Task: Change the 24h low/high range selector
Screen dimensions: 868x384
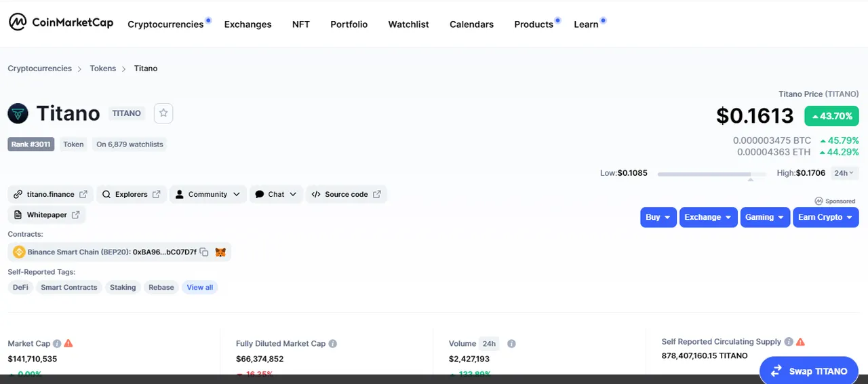Action: coord(844,173)
